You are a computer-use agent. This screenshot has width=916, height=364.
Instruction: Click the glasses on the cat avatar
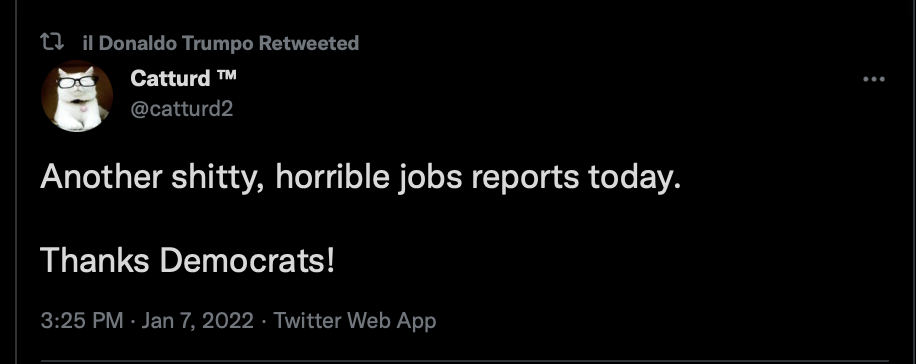(77, 82)
